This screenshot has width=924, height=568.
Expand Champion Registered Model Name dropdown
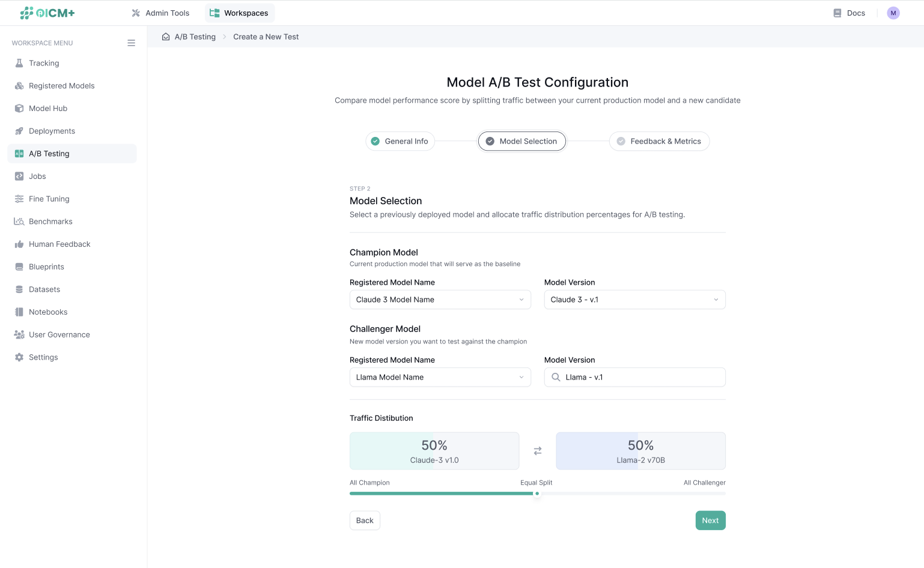440,300
